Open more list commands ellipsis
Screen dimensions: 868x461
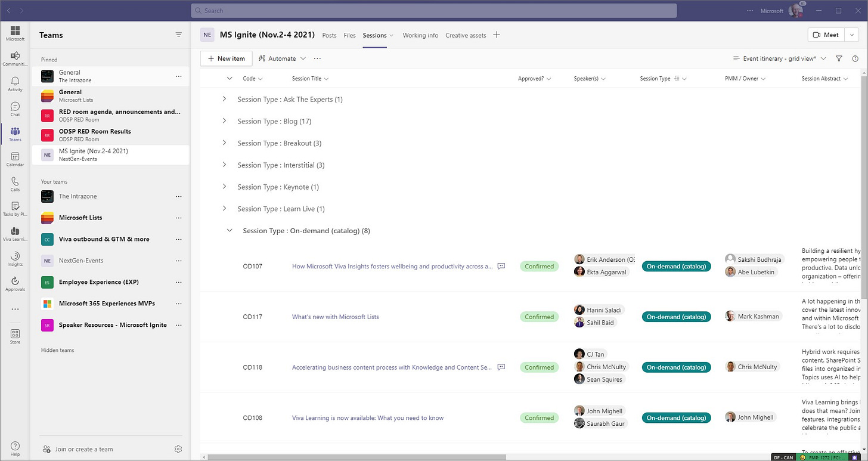tap(317, 58)
